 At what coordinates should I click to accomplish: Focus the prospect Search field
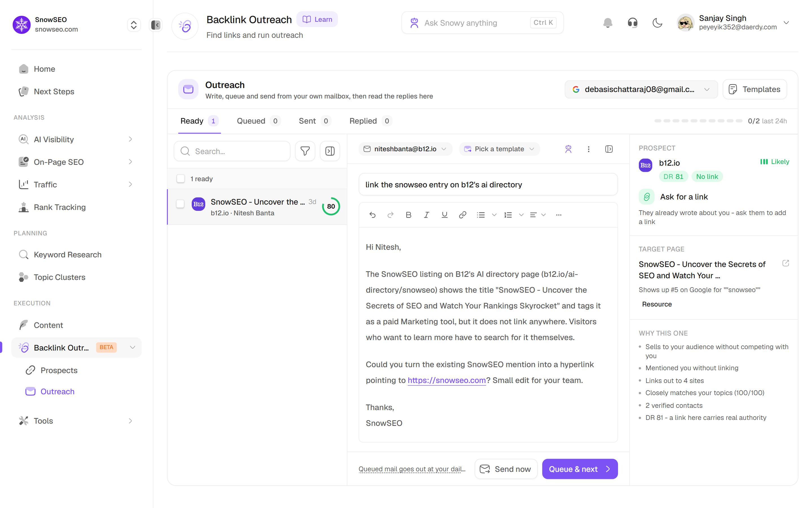tap(232, 151)
